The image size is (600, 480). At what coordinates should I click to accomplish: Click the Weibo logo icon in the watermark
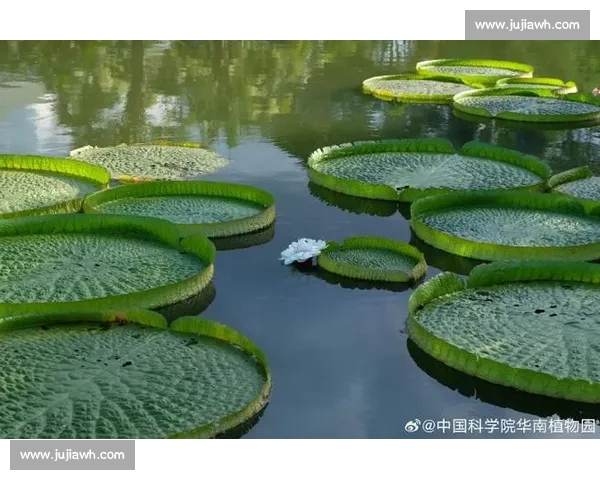[x=412, y=426]
